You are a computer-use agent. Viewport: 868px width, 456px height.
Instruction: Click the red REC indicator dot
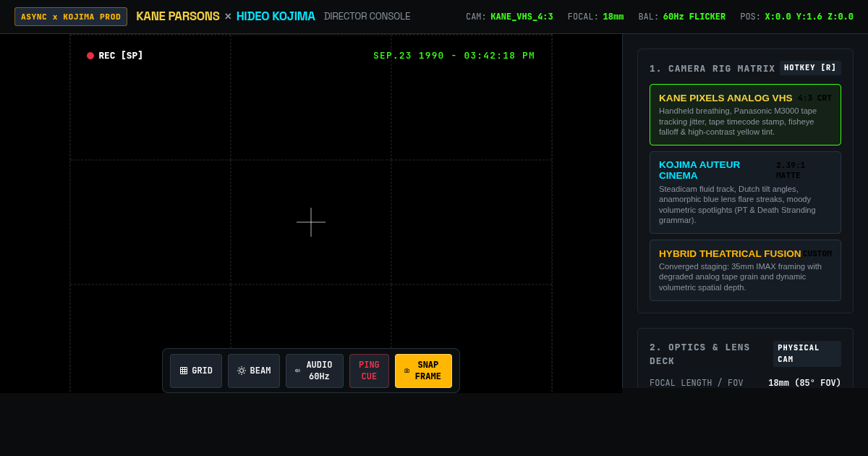[90, 56]
